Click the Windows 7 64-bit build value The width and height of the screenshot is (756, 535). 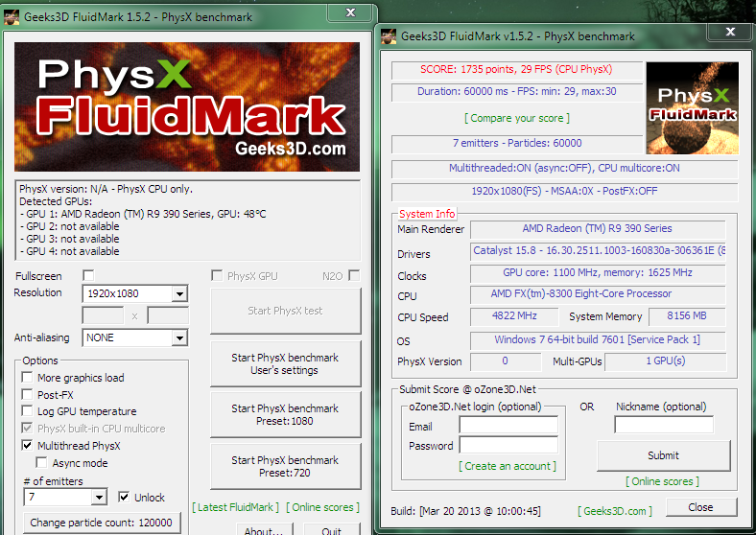[x=598, y=340]
